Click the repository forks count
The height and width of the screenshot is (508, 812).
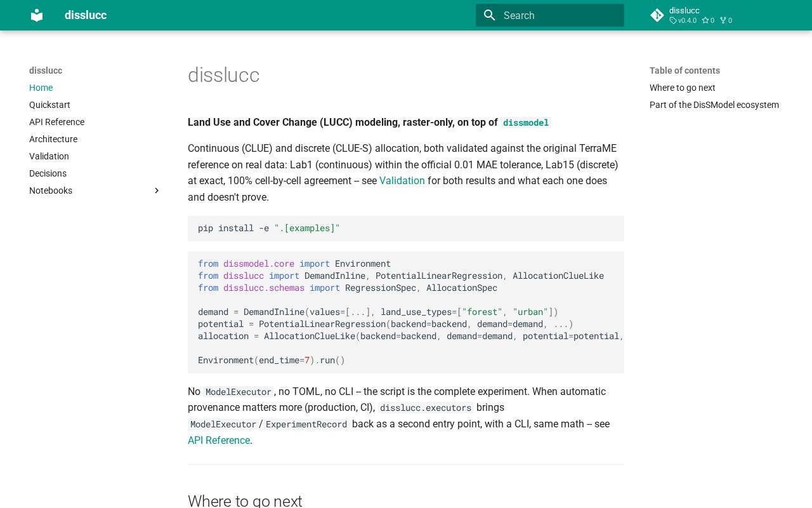(726, 20)
